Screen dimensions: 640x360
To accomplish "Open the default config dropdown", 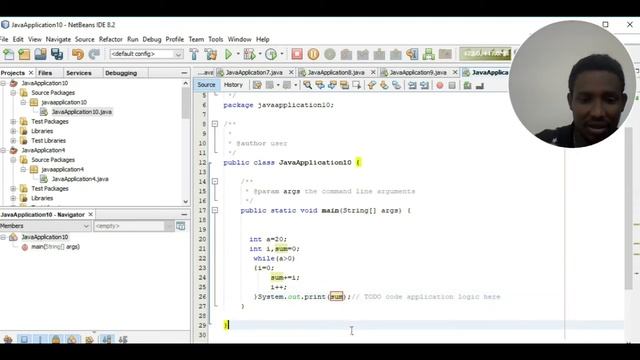I will pos(147,54).
